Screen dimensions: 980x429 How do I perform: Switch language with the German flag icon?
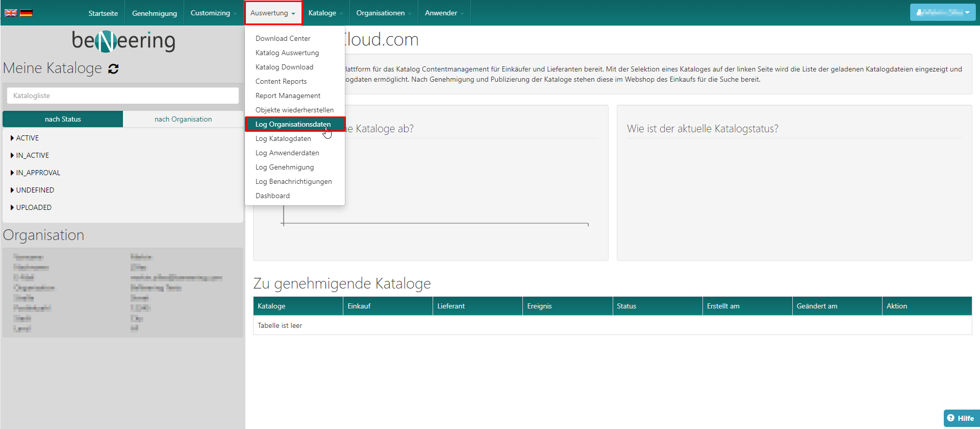(26, 13)
